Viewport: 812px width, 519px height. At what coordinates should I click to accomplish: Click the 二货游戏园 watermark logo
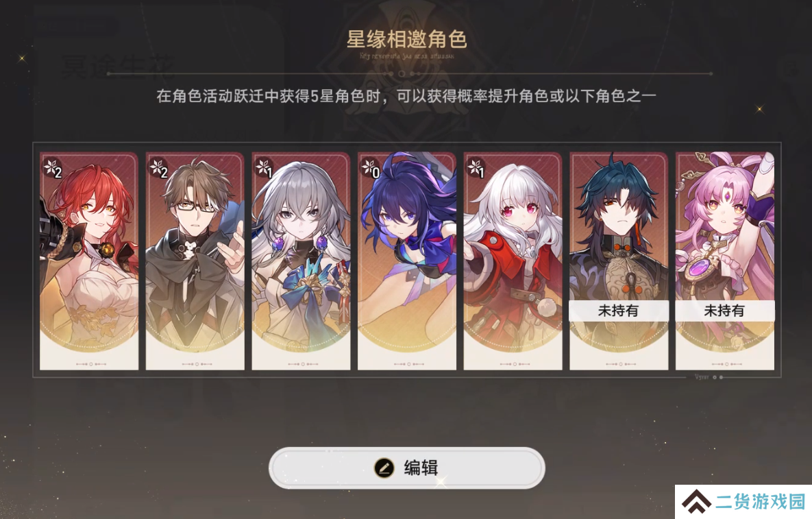point(696,501)
